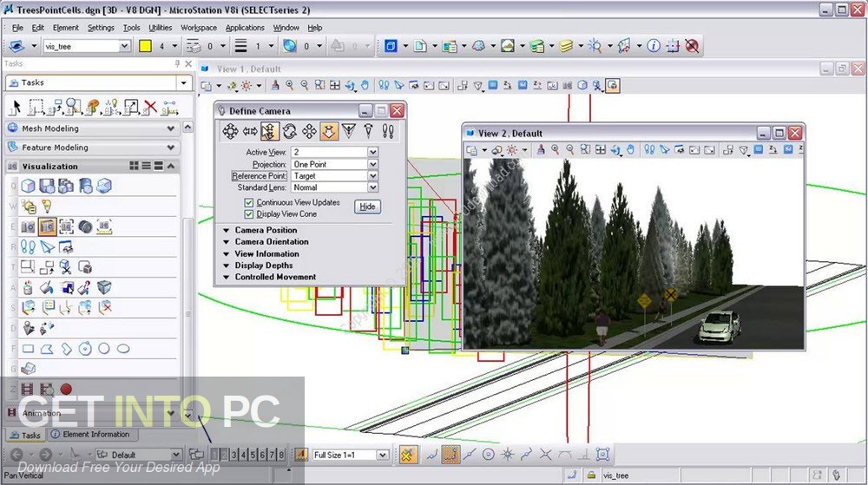The image size is (868, 485).
Task: Open the Reference Point Target dropdown
Action: click(372, 176)
